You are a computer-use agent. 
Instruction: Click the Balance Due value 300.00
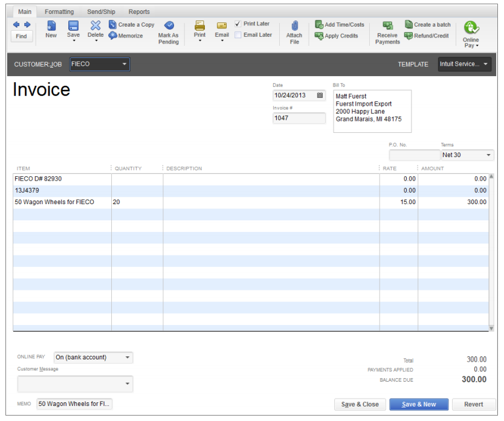474,380
